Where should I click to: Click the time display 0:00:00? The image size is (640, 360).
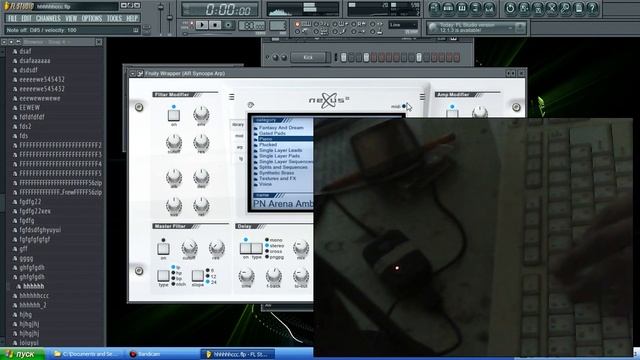click(220, 9)
